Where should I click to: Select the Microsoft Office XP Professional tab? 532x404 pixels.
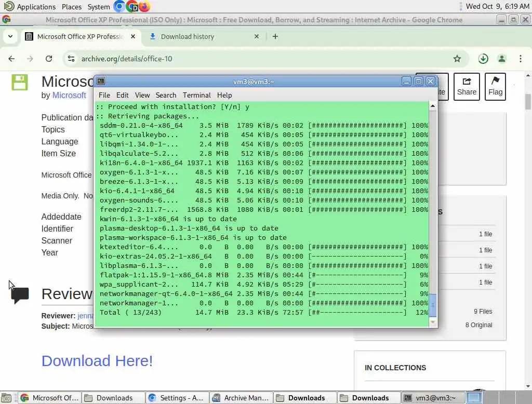coord(80,37)
